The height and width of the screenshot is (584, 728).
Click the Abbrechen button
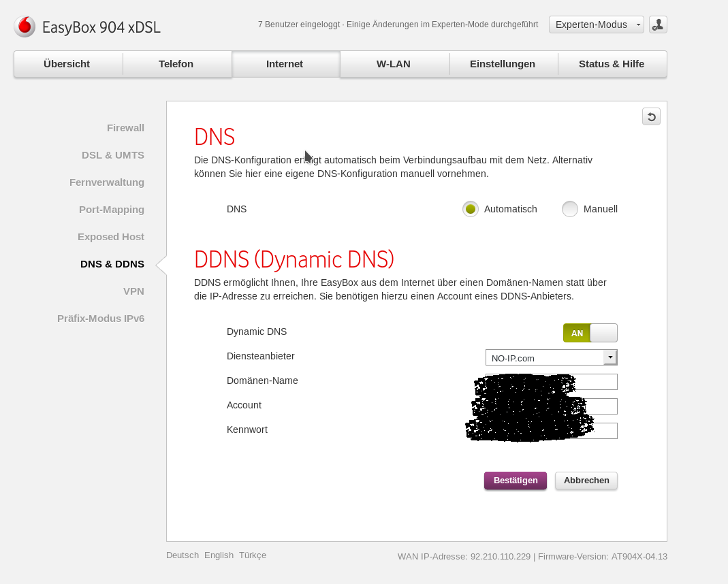point(586,480)
